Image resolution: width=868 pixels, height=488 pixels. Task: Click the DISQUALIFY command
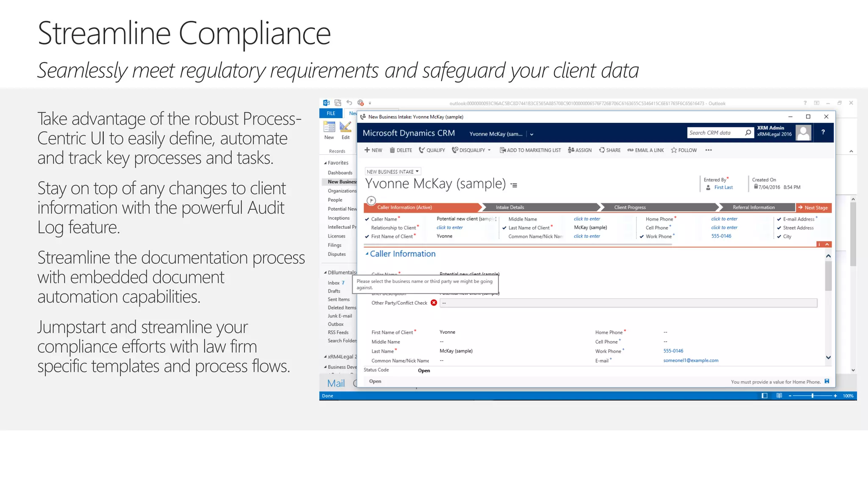[x=468, y=150]
